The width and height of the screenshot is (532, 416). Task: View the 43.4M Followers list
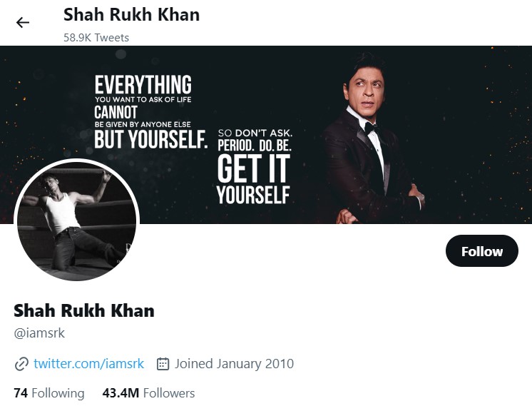click(x=148, y=393)
